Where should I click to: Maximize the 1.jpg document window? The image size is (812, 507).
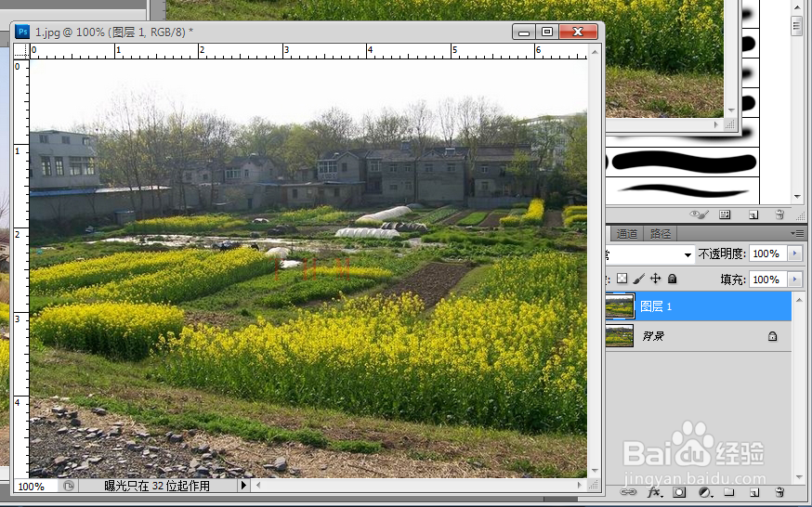click(547, 32)
